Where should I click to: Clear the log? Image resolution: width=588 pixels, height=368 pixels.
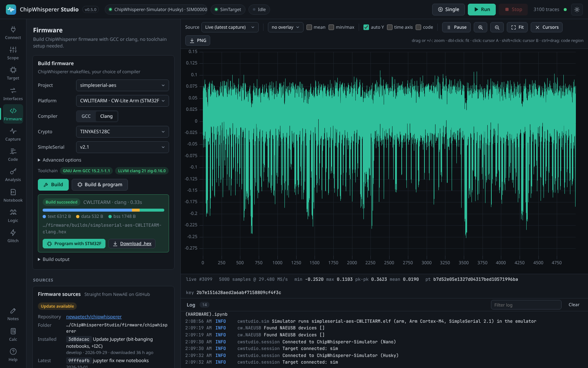click(574, 305)
